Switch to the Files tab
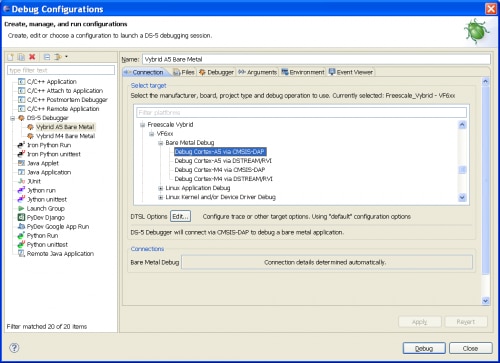 click(184, 72)
